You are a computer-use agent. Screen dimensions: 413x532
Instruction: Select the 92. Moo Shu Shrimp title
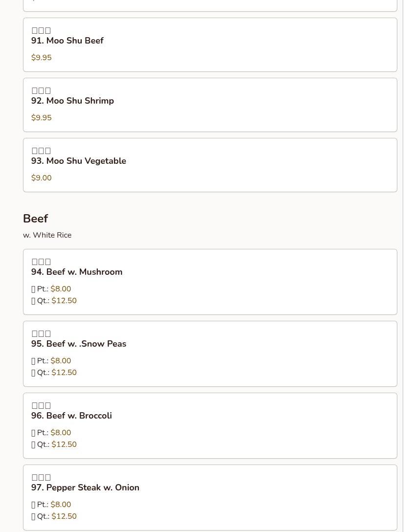72,101
